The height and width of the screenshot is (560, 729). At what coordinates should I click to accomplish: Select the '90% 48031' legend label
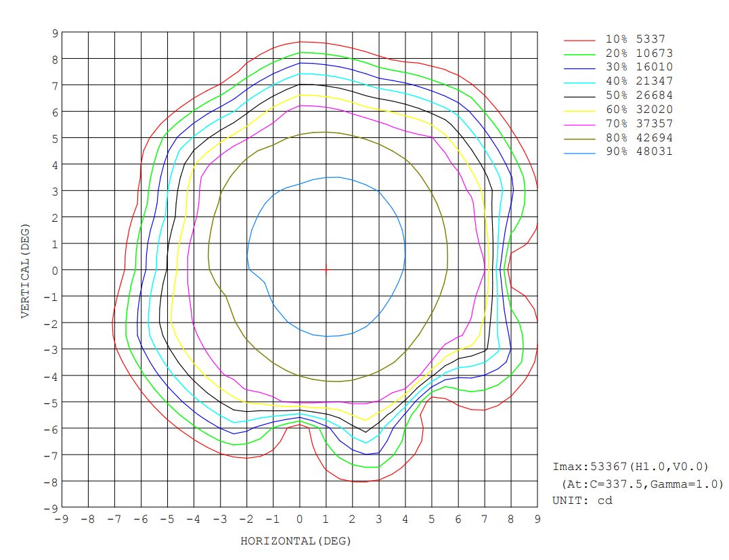[629, 152]
